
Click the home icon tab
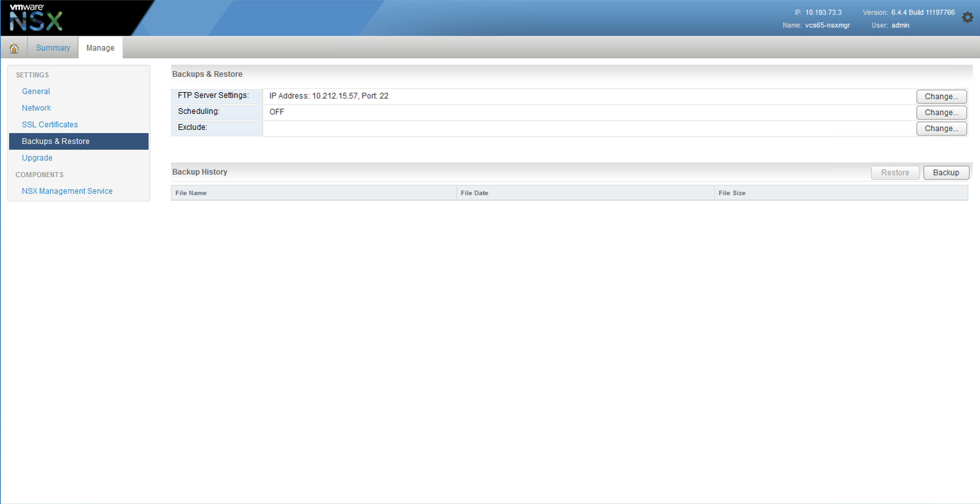pyautogui.click(x=14, y=48)
